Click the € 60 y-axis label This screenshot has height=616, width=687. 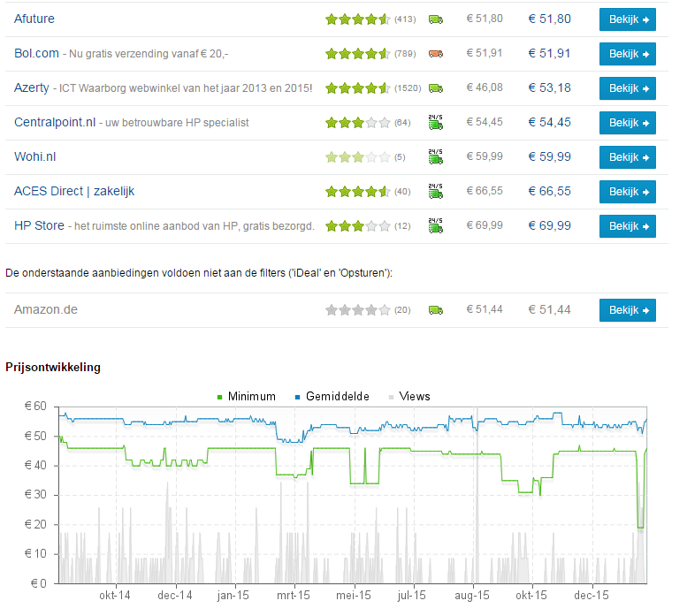pos(35,407)
